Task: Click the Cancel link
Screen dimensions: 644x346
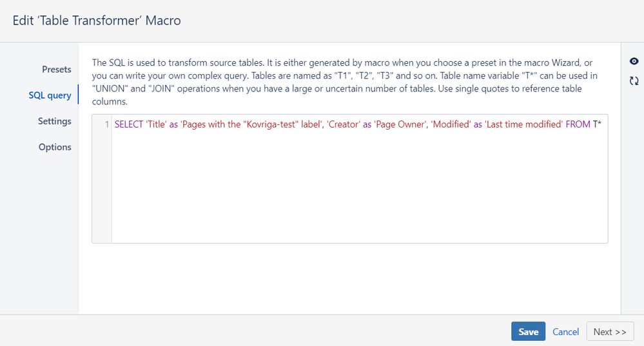Action: tap(565, 331)
